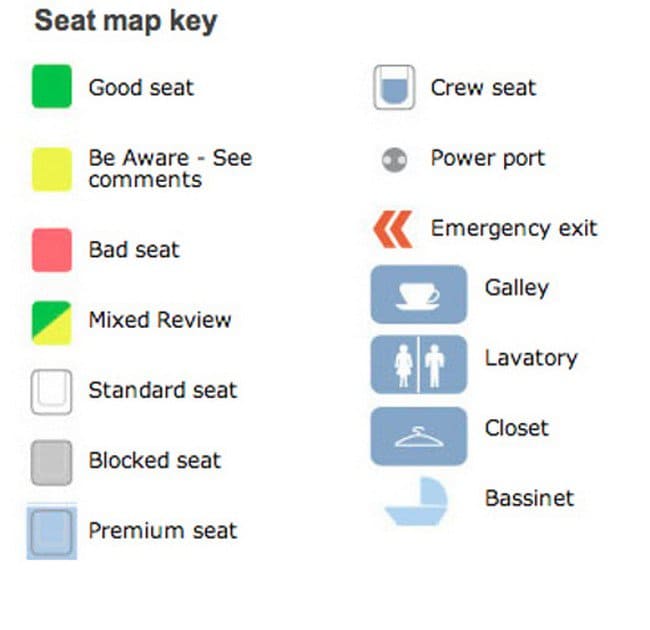The image size is (650, 630).
Task: Click the Seat map key heading
Action: [x=126, y=22]
